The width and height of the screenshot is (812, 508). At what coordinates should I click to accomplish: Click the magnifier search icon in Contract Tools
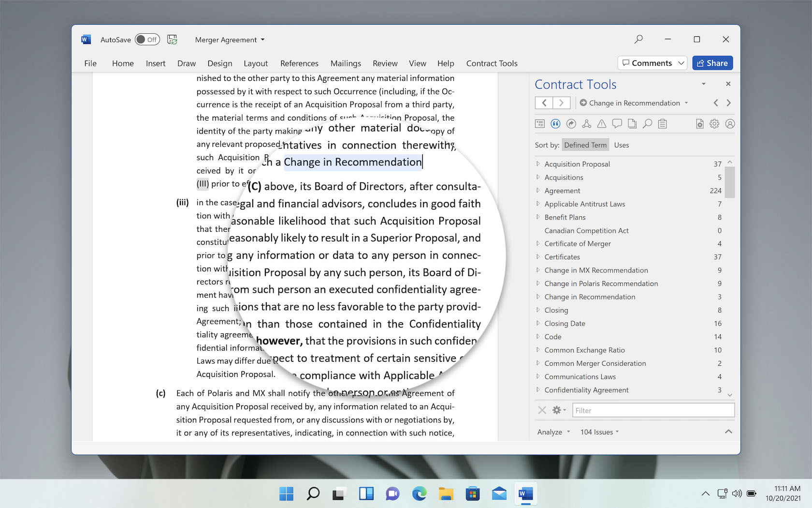coord(647,124)
